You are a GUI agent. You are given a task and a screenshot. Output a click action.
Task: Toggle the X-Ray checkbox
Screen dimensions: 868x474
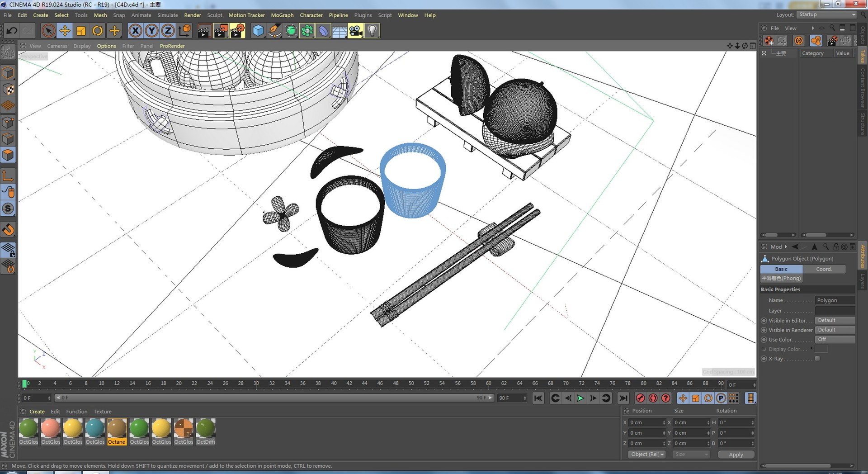817,358
